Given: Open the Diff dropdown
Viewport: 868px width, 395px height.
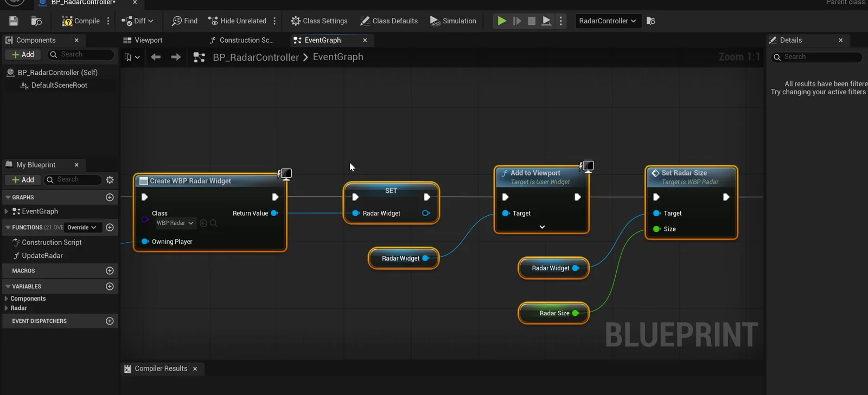Looking at the screenshot, I should pos(138,21).
